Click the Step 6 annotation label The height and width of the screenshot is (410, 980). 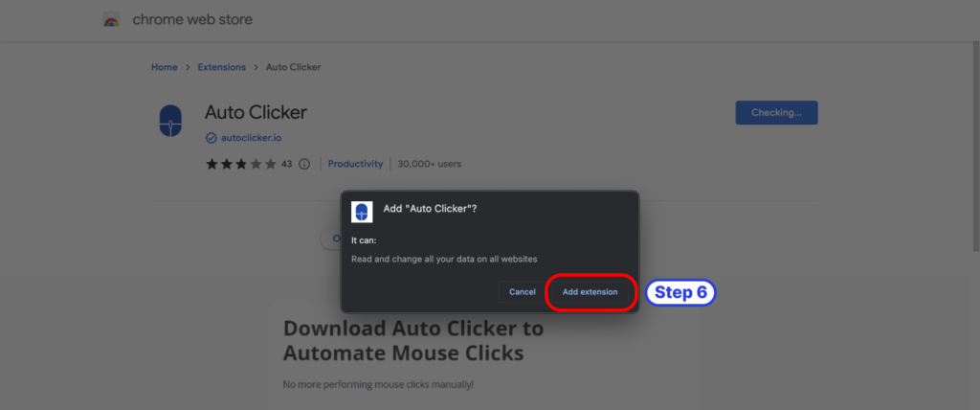click(x=680, y=292)
